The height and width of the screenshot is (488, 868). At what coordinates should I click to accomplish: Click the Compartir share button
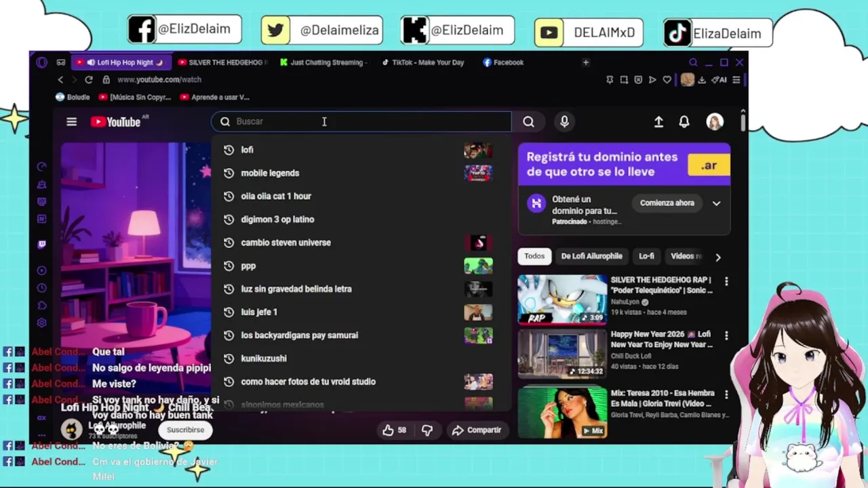pos(477,430)
